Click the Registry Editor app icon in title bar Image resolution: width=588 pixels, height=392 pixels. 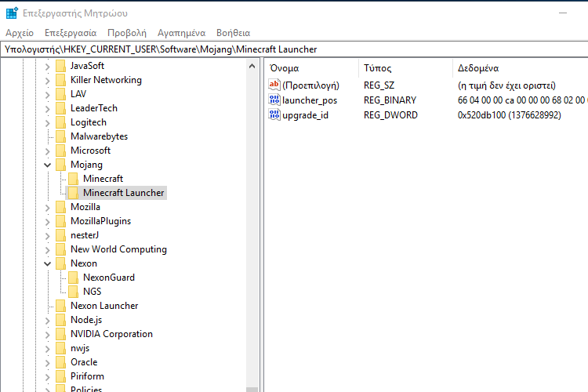12,13
